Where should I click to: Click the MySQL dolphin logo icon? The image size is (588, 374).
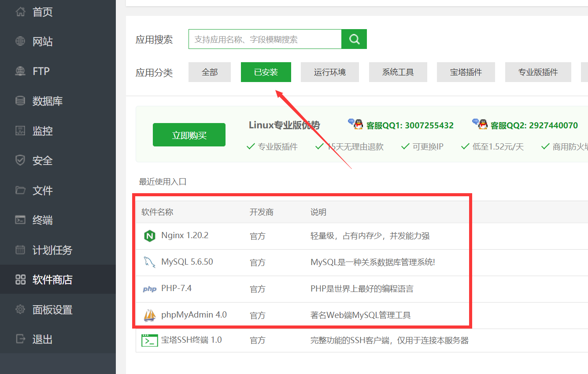[x=150, y=262]
